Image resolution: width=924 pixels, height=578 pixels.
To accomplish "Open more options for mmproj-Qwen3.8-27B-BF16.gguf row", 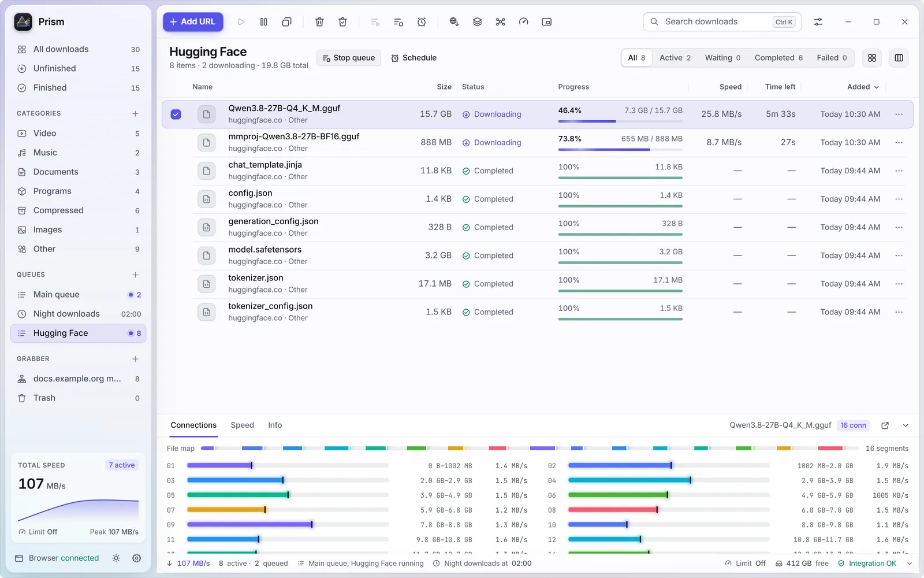I will (x=899, y=142).
